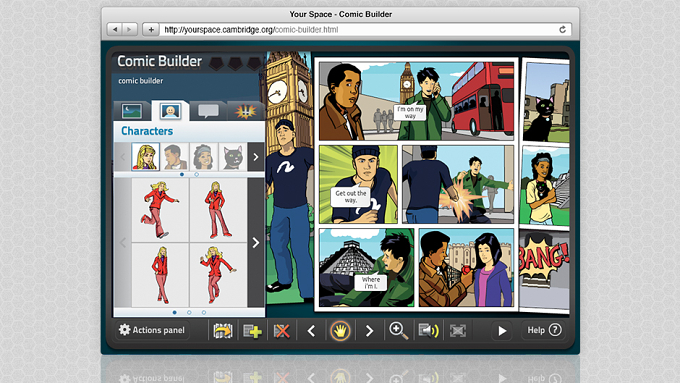680x383 pixels.
Task: Click the plus add-tab button
Action: click(151, 29)
